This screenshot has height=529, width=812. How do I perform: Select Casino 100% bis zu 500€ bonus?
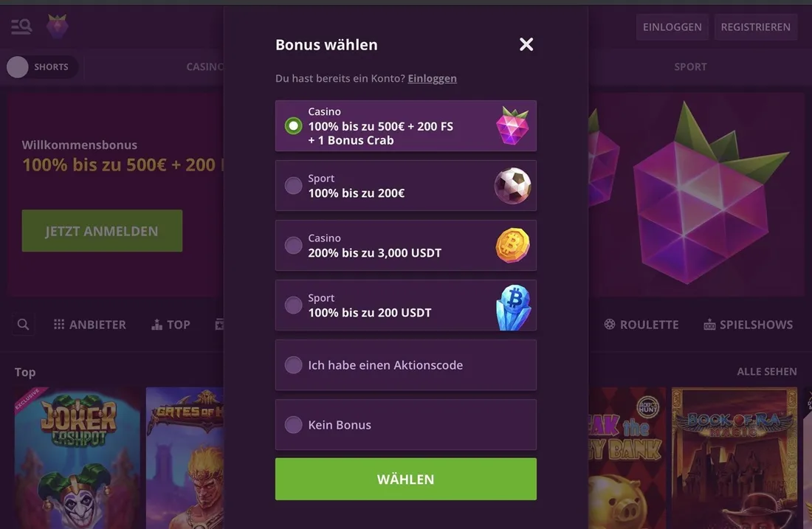405,125
